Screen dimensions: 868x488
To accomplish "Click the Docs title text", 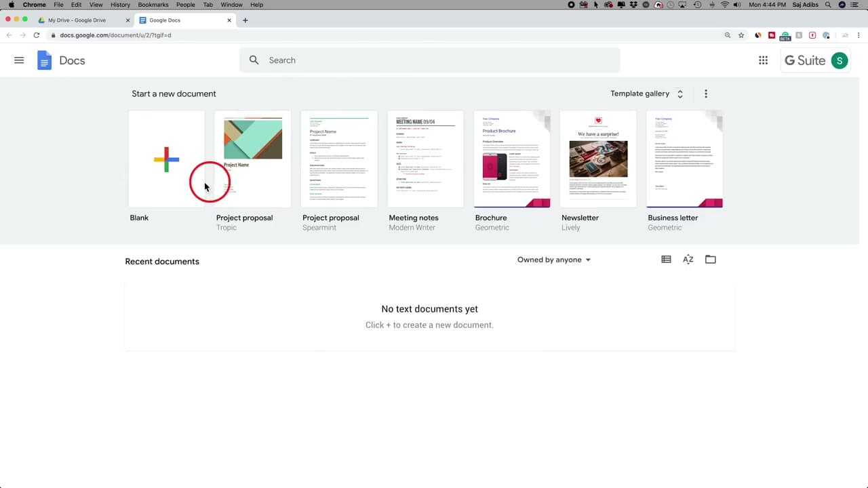I will 72,60.
